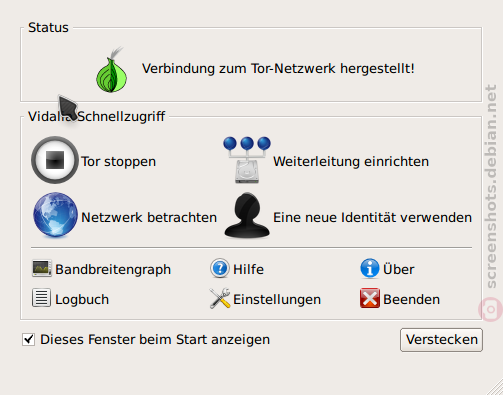
Task: Open the globe Netzwerk betrachten icon
Action: click(55, 215)
